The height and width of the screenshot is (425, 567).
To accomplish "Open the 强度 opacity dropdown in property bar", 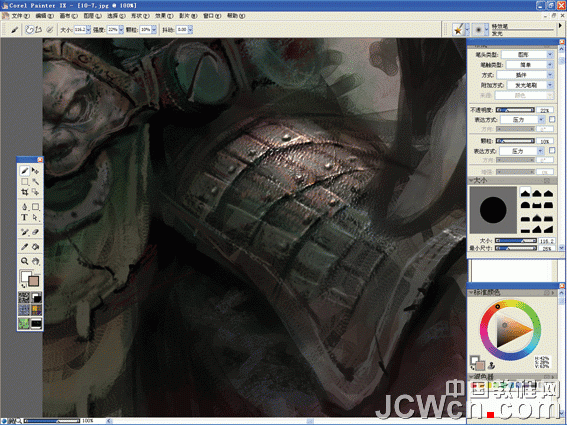I will (121, 30).
